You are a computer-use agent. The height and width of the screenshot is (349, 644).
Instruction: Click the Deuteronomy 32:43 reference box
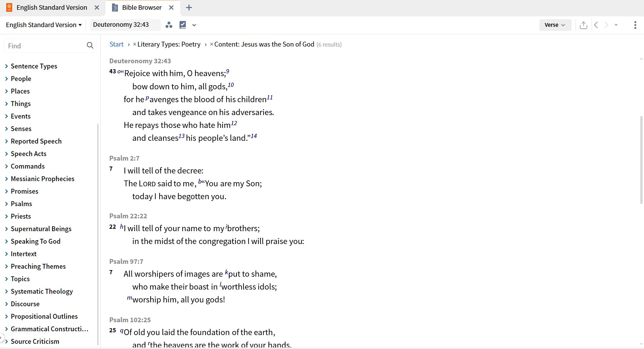tap(125, 25)
